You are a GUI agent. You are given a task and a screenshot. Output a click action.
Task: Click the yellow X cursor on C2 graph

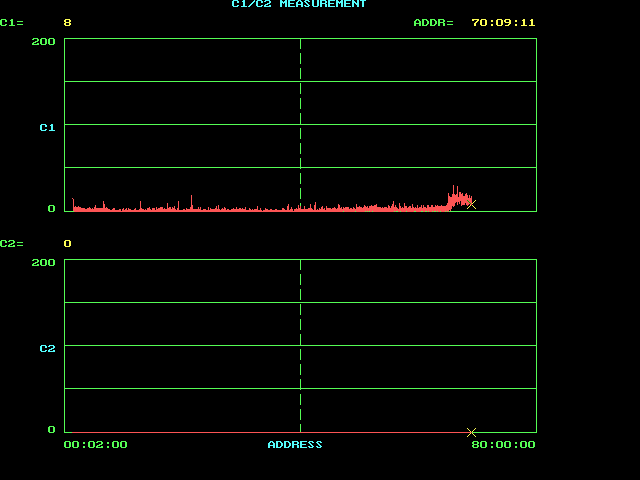click(x=471, y=432)
